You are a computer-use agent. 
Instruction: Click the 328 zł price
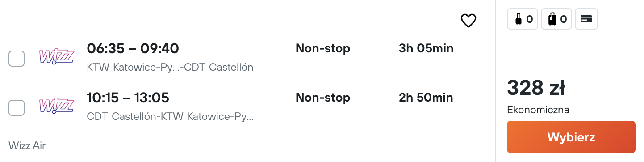click(x=536, y=88)
